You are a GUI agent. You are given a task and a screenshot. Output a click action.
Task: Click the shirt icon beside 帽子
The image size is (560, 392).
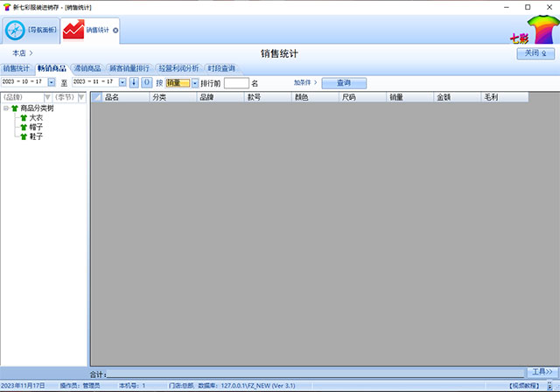(x=24, y=127)
